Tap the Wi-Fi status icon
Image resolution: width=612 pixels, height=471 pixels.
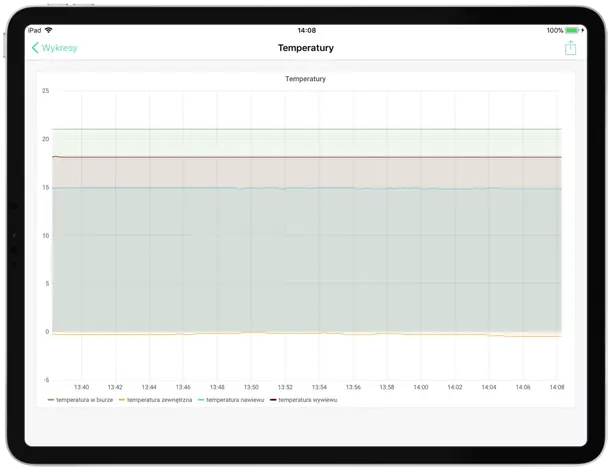48,30
